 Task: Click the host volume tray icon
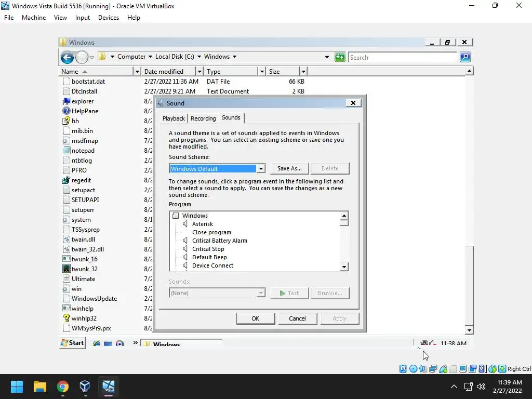click(481, 387)
